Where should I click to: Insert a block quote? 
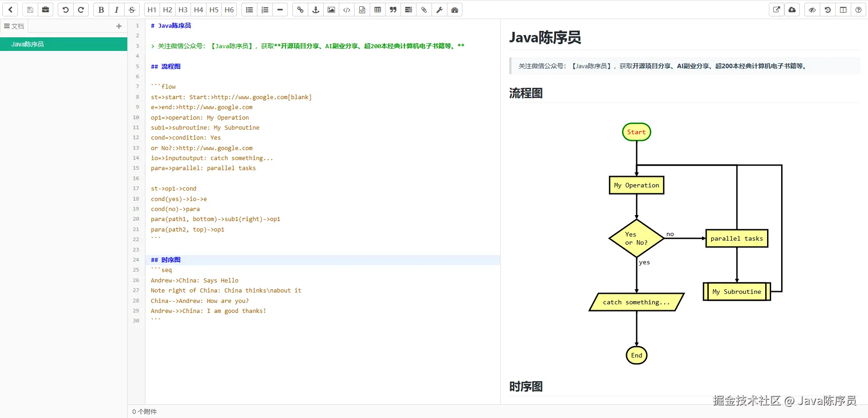[393, 10]
